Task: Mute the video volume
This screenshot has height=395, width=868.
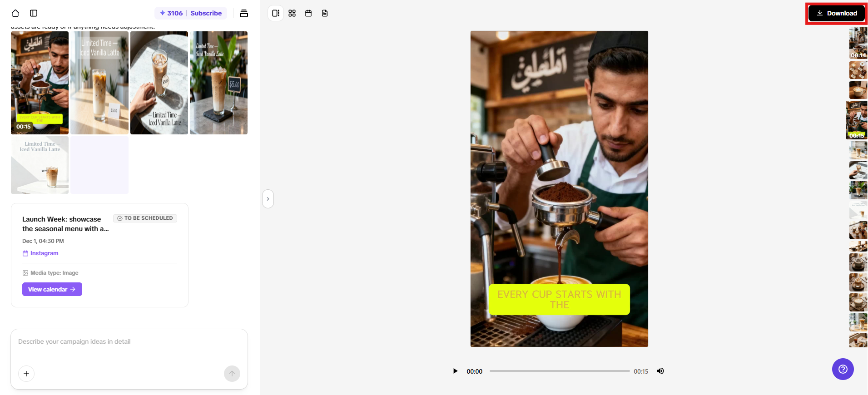Action: 660,371
